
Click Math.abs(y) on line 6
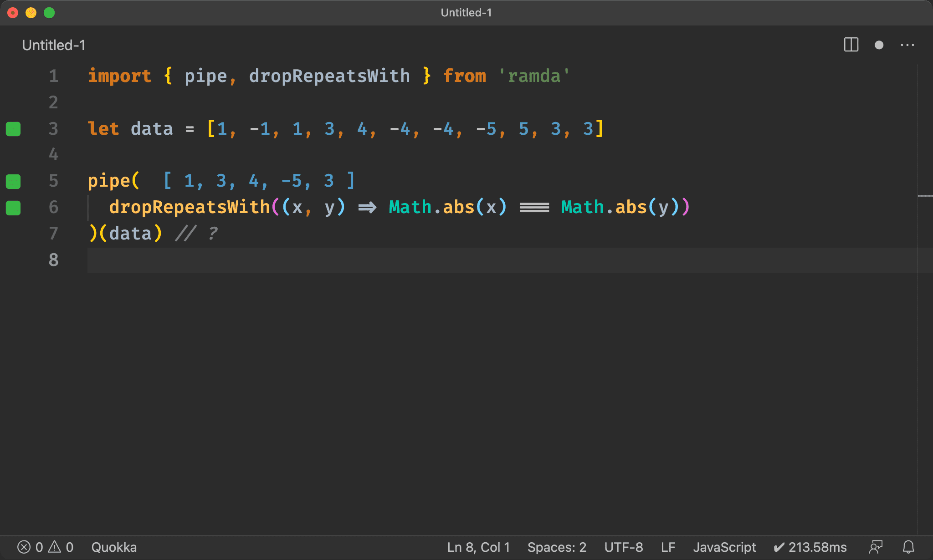620,208
